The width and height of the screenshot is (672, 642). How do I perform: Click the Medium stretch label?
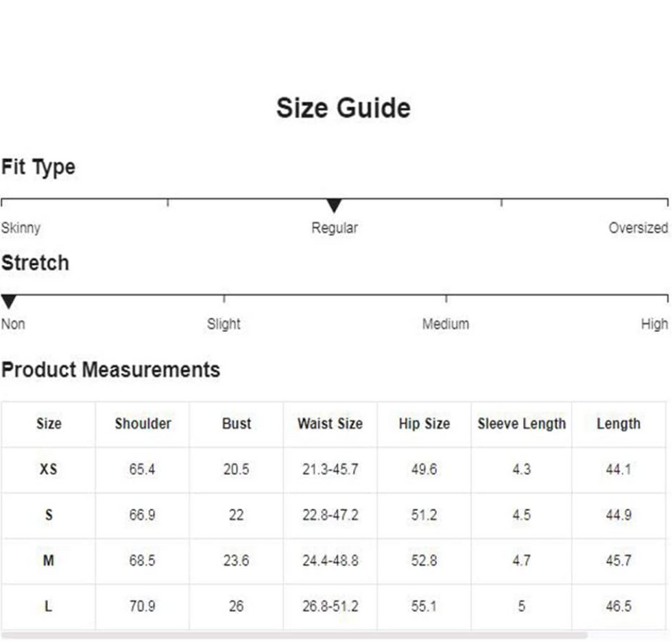(446, 324)
